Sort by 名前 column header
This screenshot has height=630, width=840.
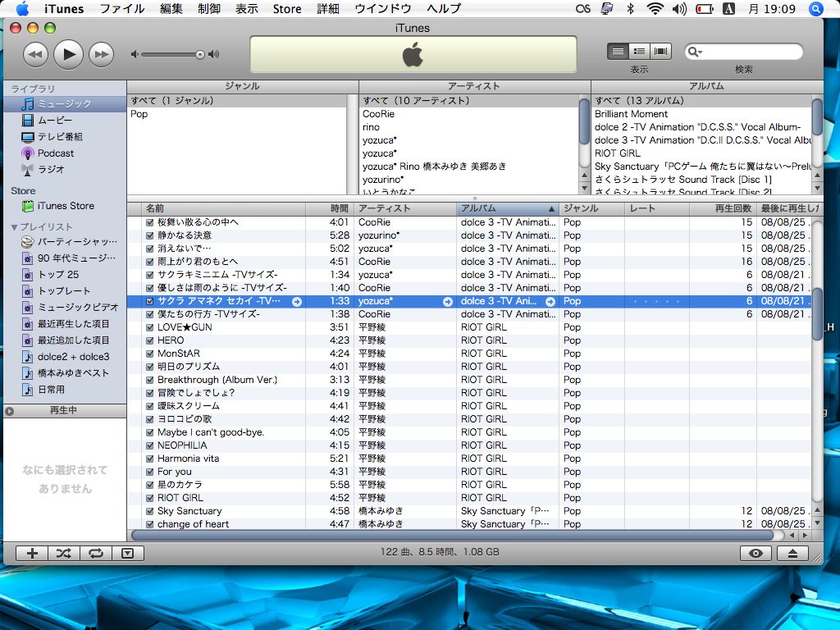(x=224, y=208)
